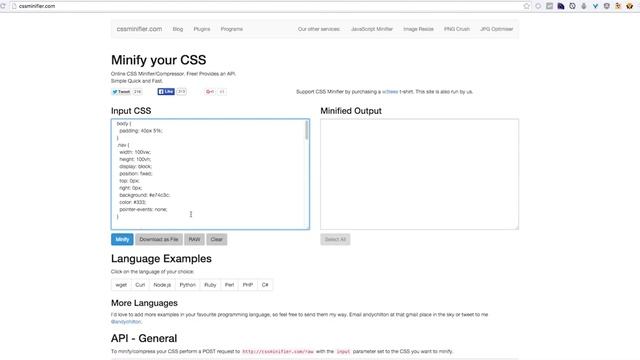This screenshot has height=360, width=640.
Task: Open the Blog nav item
Action: click(x=178, y=29)
